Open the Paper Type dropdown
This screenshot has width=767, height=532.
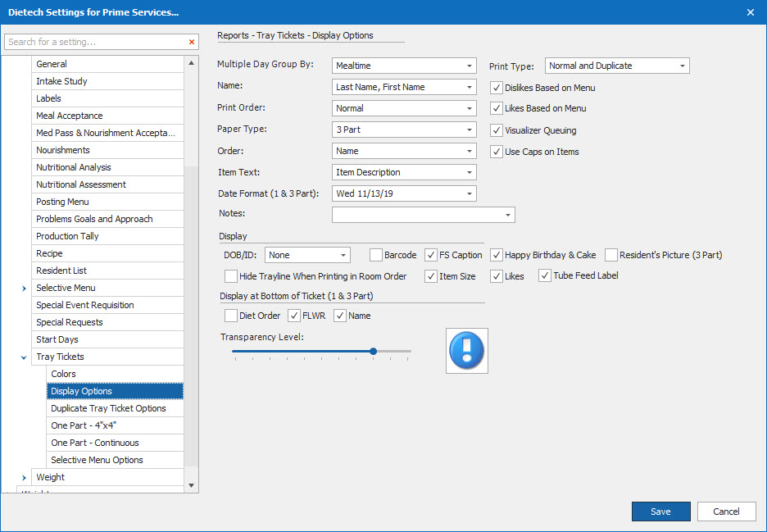pyautogui.click(x=404, y=130)
